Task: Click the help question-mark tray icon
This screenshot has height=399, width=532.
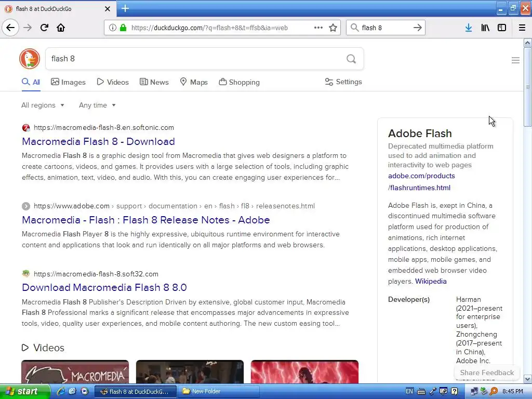Action: [454, 392]
